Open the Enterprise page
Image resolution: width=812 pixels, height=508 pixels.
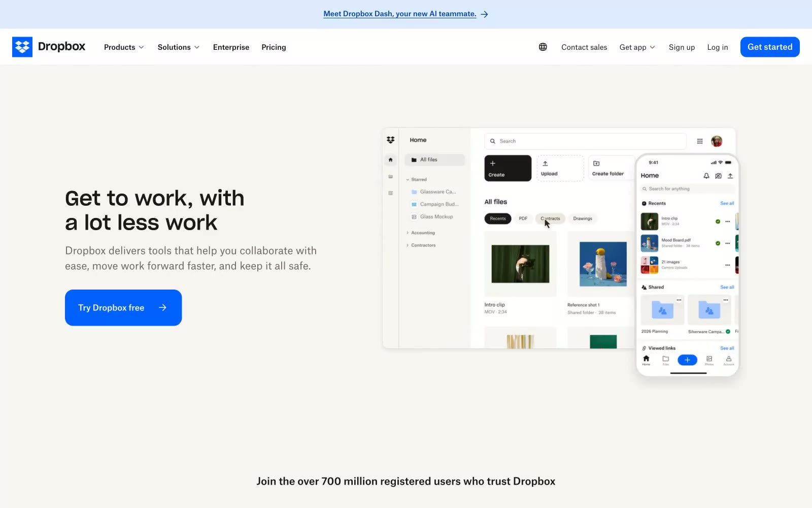(231, 47)
